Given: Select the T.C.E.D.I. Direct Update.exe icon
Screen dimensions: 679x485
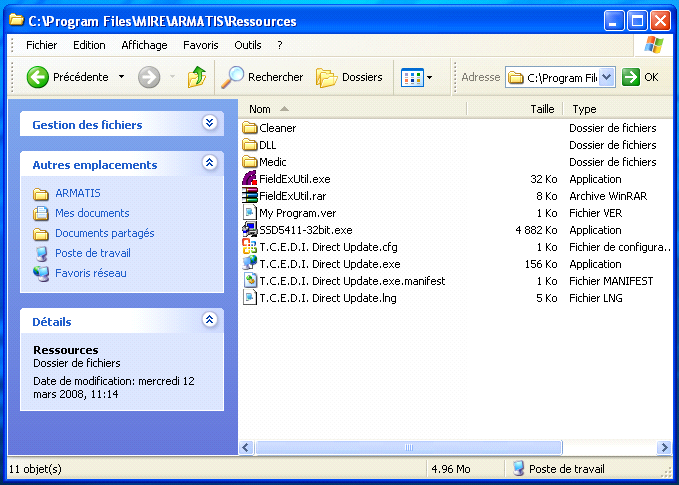Looking at the screenshot, I should click(250, 263).
